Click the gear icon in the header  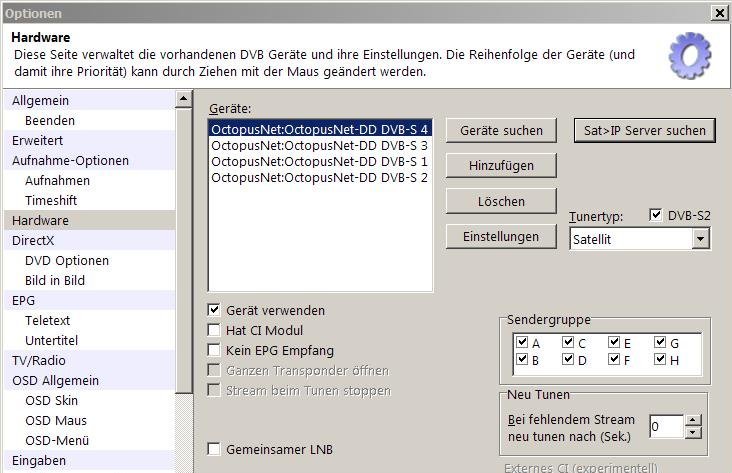[689, 56]
